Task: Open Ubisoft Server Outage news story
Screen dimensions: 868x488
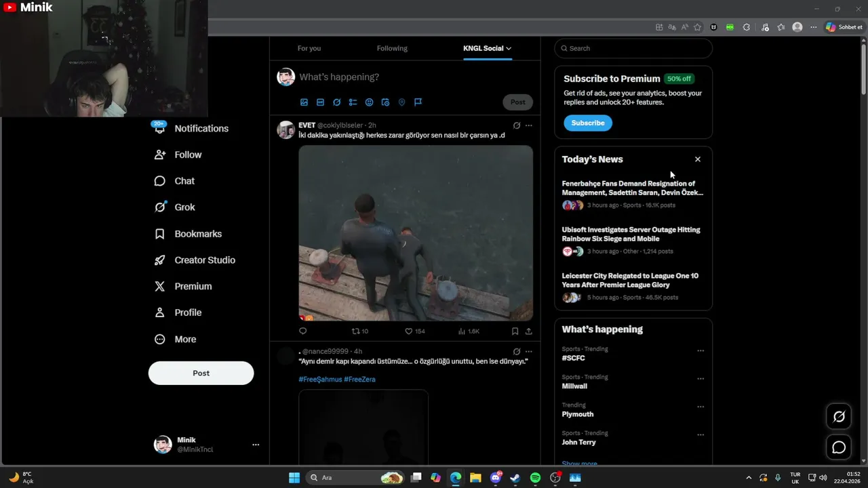Action: click(633, 240)
